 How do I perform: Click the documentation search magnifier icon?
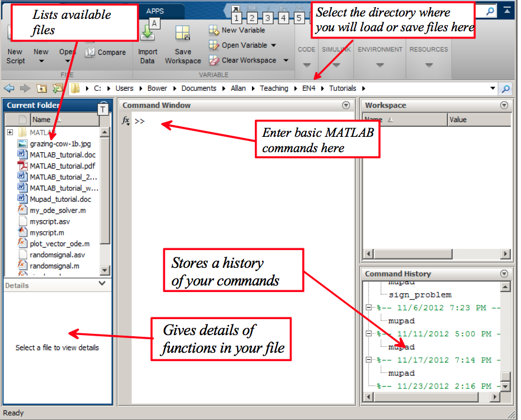pyautogui.click(x=490, y=11)
